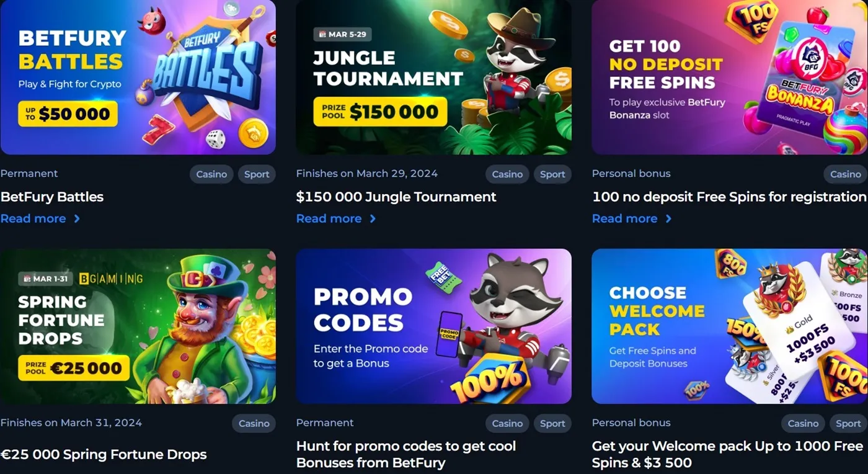Open the Spring Fortune Drops banner

(x=138, y=326)
